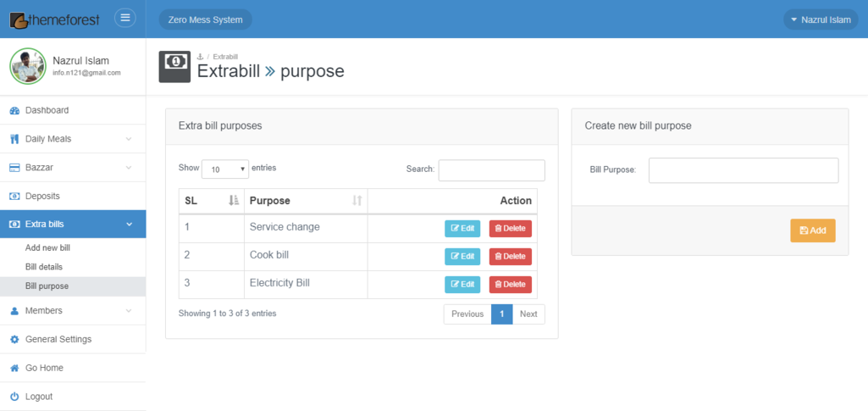Open Dashboard from the sidebar
The image size is (868, 411).
click(47, 110)
